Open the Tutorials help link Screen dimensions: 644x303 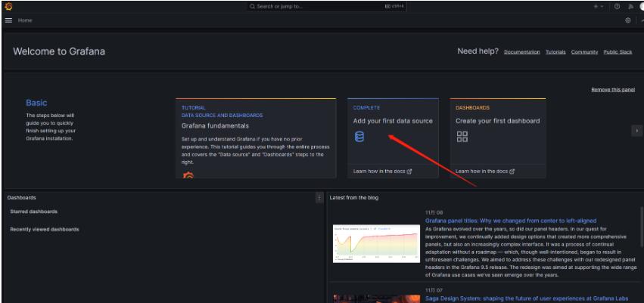(x=555, y=52)
